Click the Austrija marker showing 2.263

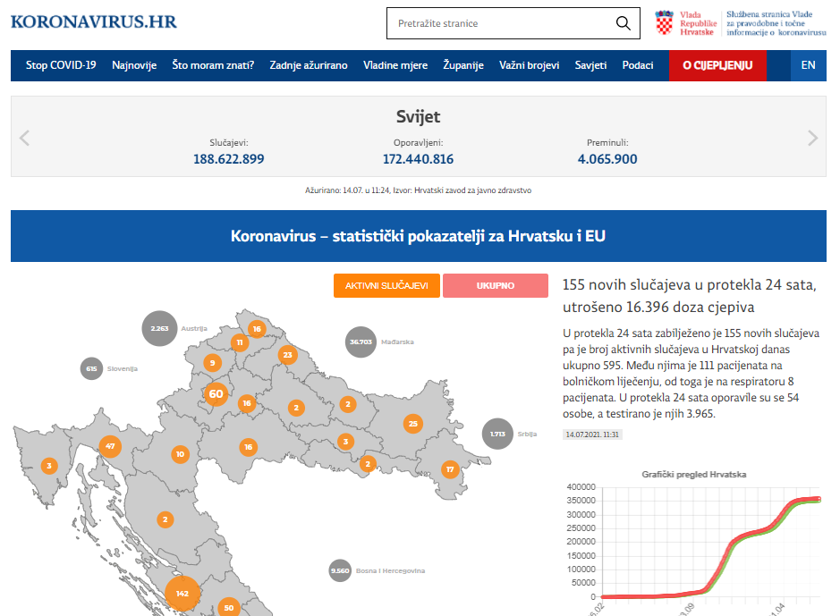point(157,328)
